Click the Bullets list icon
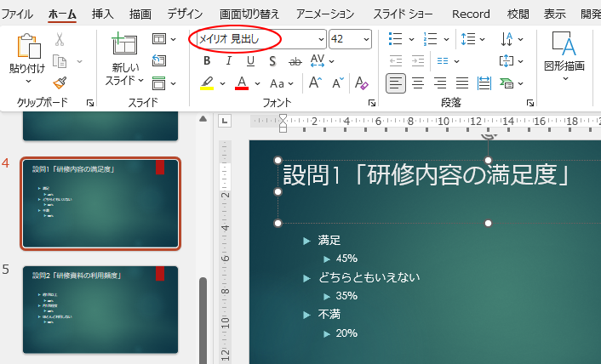The image size is (601, 364). click(x=395, y=39)
